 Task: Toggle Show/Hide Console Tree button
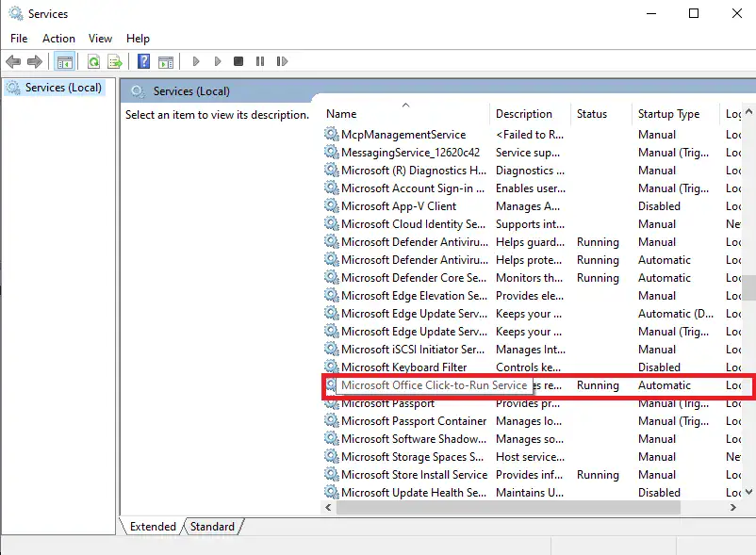[x=64, y=62]
